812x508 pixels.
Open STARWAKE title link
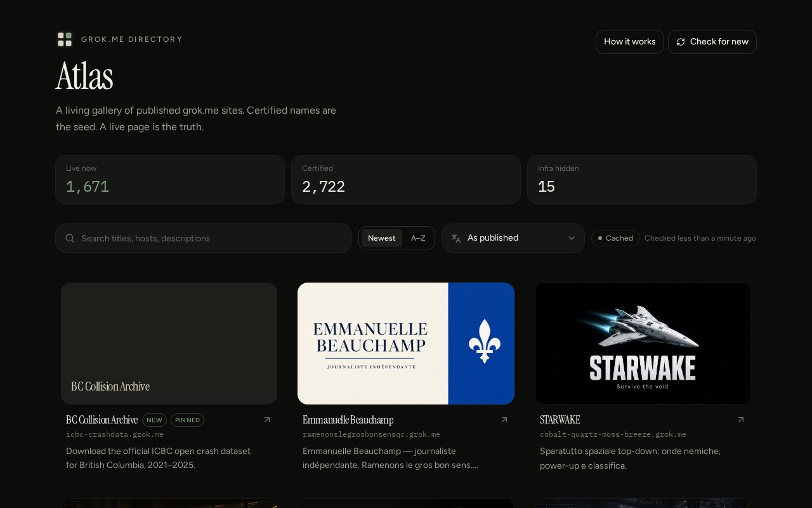[x=560, y=420]
